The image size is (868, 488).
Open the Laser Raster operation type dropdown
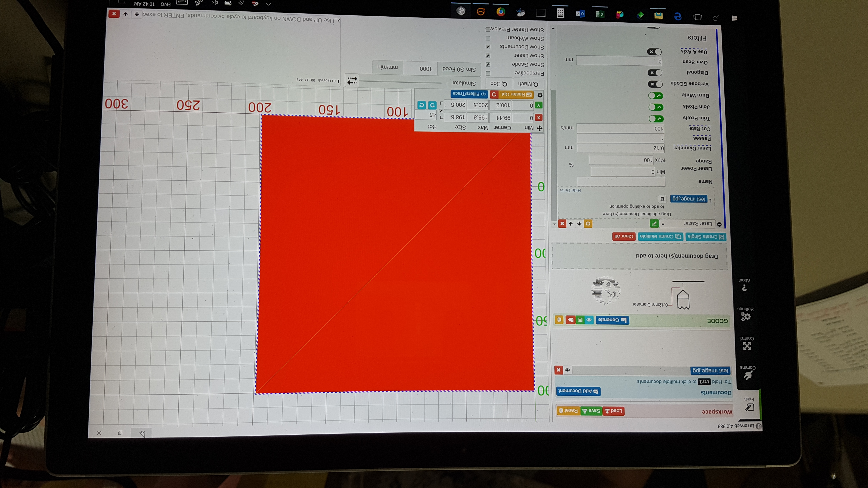(687, 224)
